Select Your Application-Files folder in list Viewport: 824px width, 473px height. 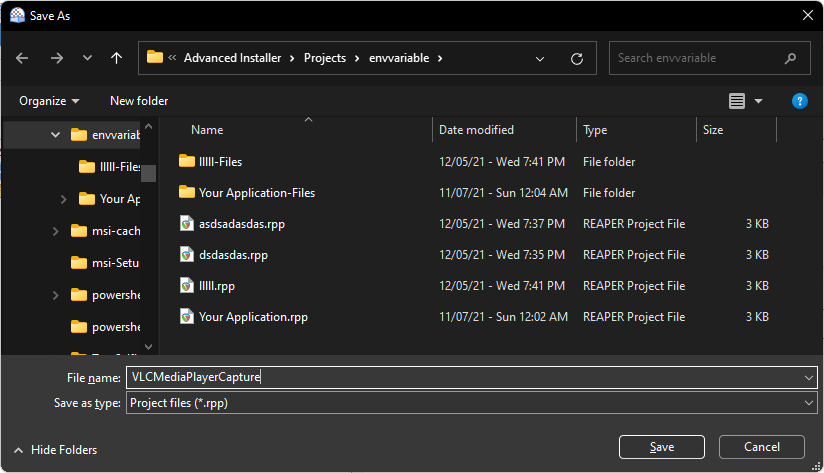tap(257, 193)
